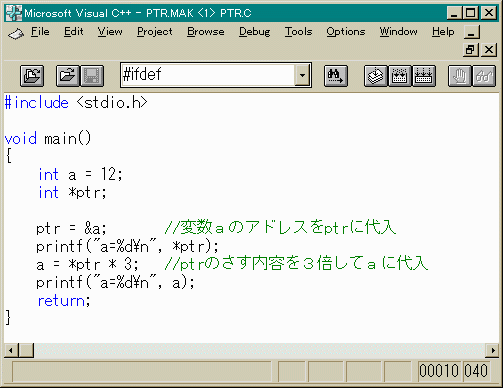Restore the PTR.C document window
This screenshot has width=503, height=388.
click(471, 50)
